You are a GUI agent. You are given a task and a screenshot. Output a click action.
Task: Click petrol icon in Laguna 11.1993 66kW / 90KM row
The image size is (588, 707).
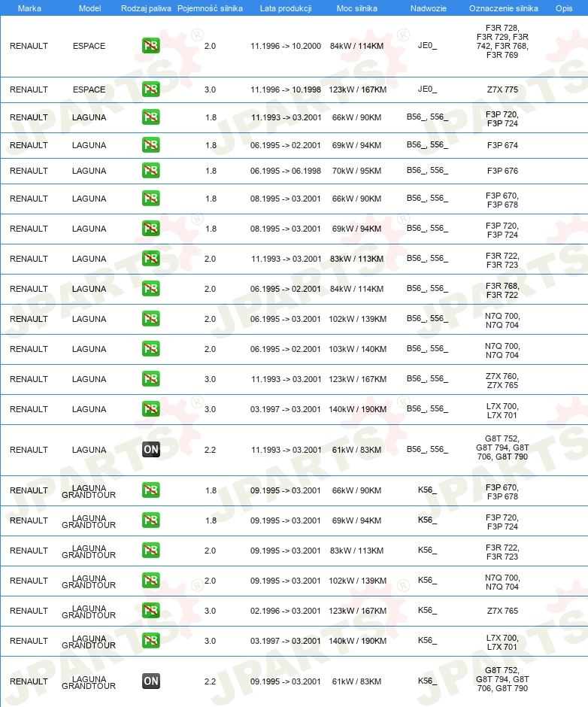click(150, 117)
